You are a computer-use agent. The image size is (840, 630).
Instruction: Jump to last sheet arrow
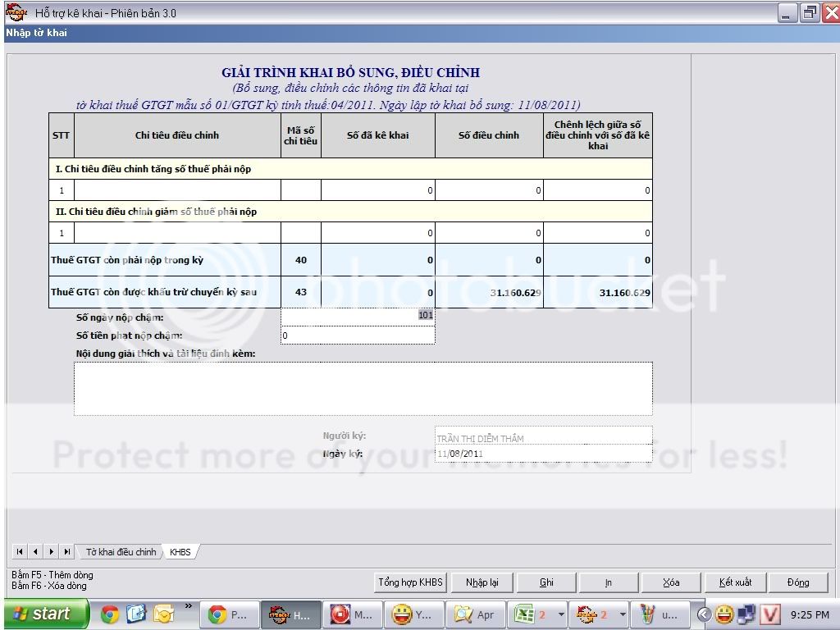coord(67,552)
